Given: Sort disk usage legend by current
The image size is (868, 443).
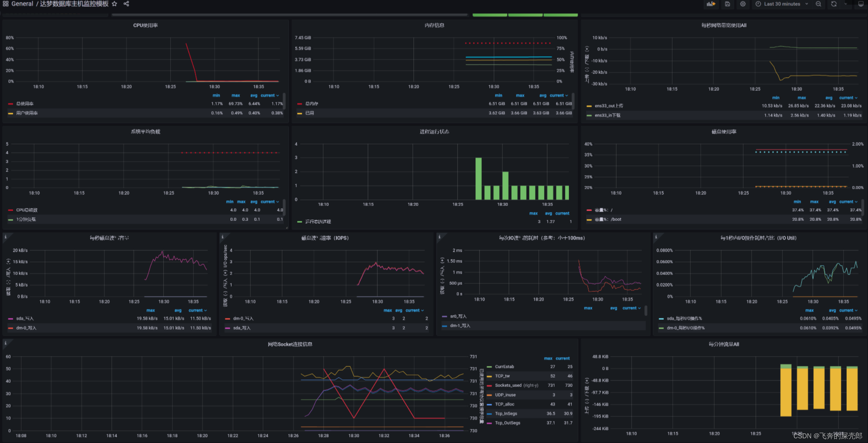Looking at the screenshot, I should tap(848, 202).
